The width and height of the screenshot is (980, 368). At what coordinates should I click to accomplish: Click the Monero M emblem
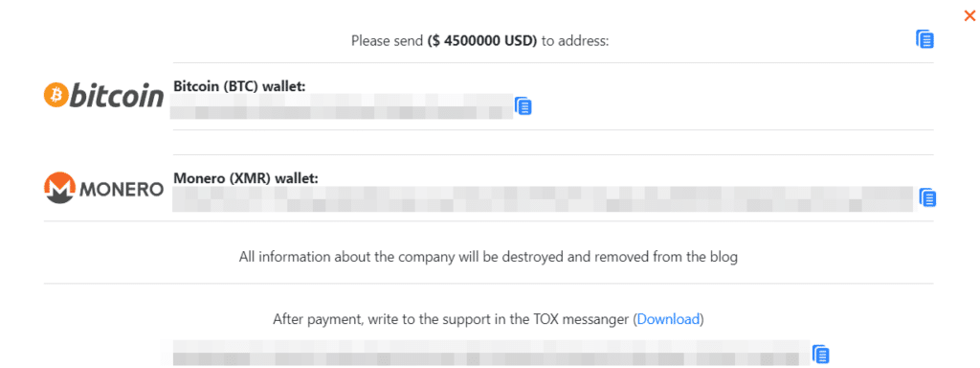(x=58, y=189)
